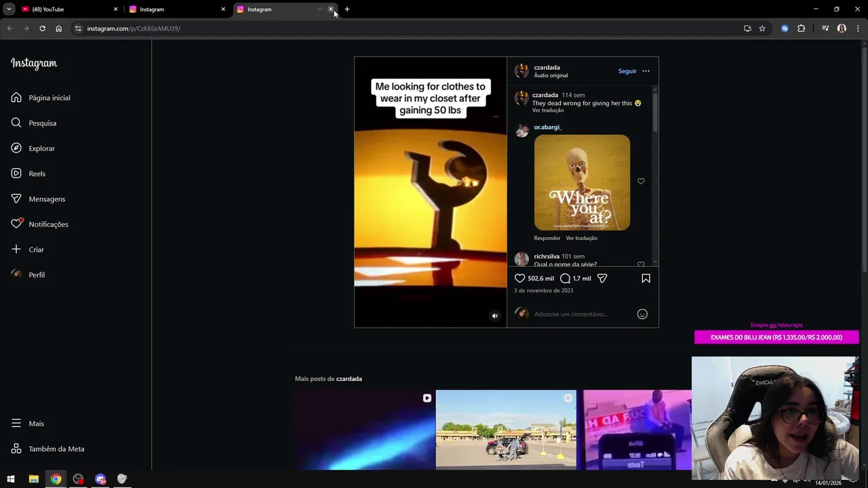Go to browser home page
This screenshot has width=868, height=488.
pyautogui.click(x=58, y=28)
